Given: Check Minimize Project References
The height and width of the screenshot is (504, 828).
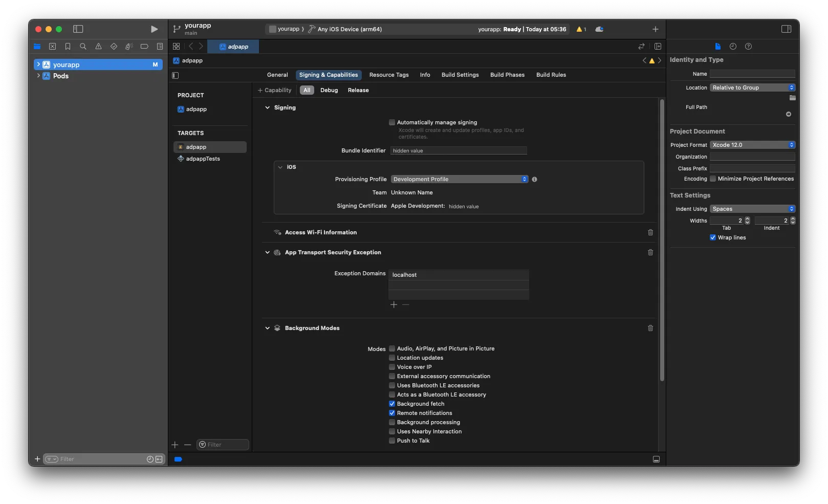Looking at the screenshot, I should pos(713,179).
